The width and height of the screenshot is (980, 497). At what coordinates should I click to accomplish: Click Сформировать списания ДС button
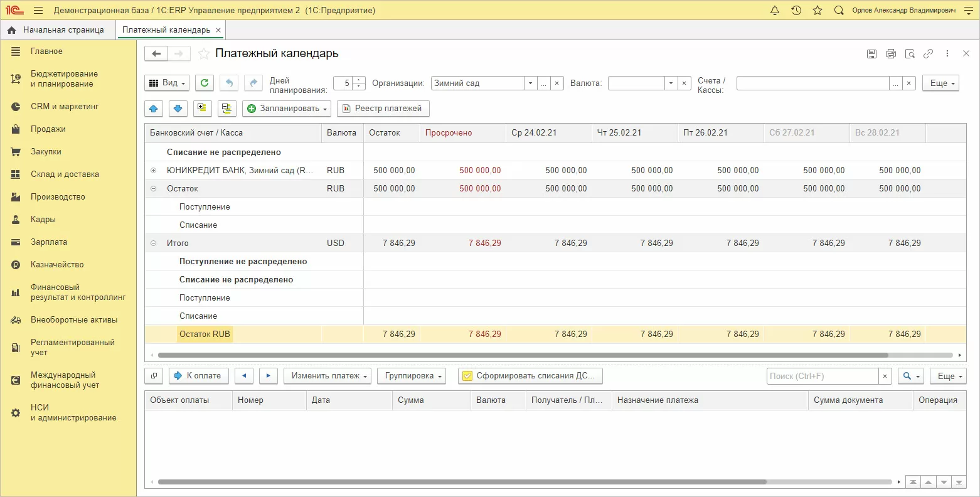tap(530, 376)
